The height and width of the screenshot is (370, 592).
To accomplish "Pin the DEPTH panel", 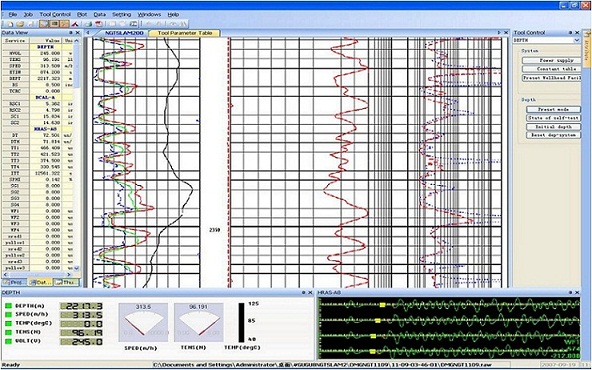I will tap(304, 293).
